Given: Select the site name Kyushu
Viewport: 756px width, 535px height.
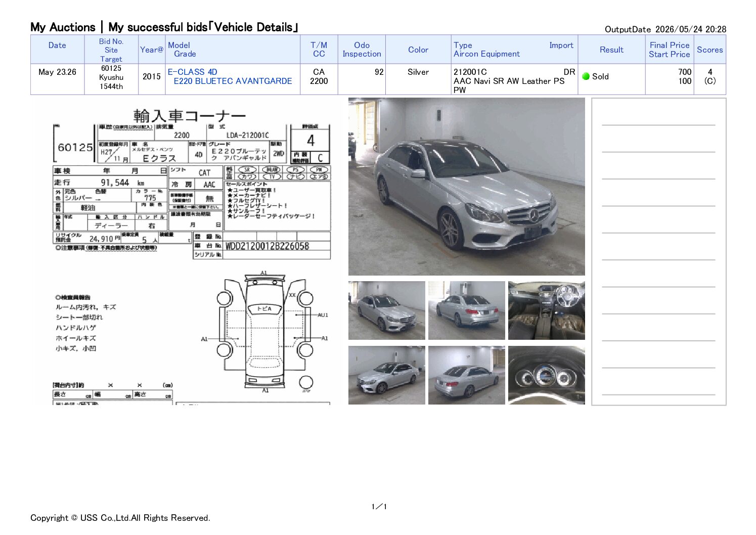Looking at the screenshot, I should 111,77.
